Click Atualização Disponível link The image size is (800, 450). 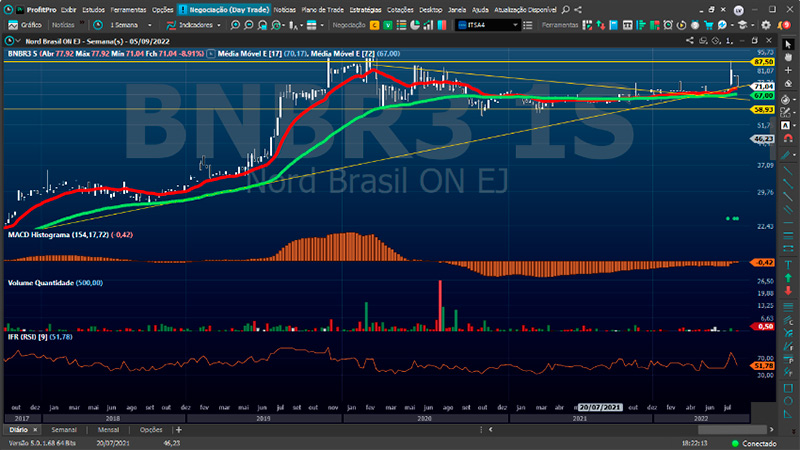pos(525,10)
